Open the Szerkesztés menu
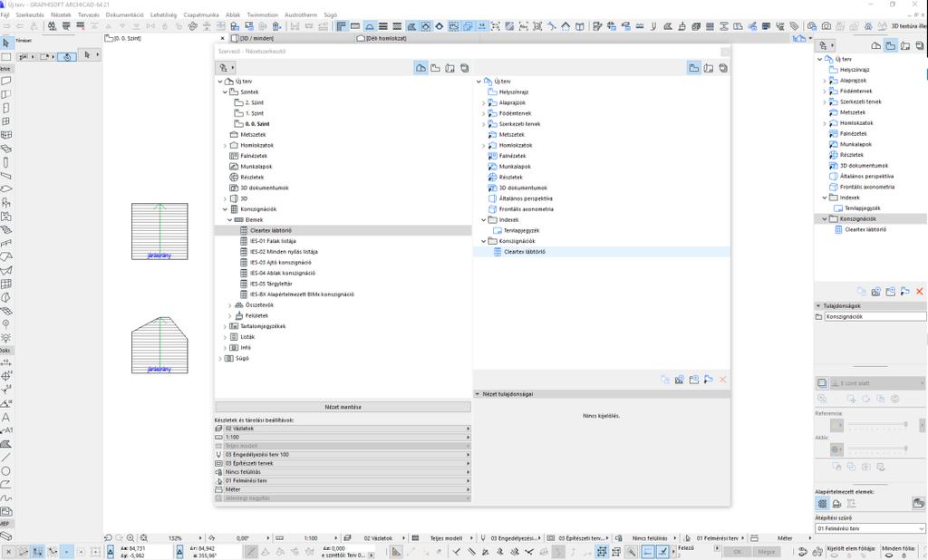Screen dimensions: 928x560 [30, 14]
